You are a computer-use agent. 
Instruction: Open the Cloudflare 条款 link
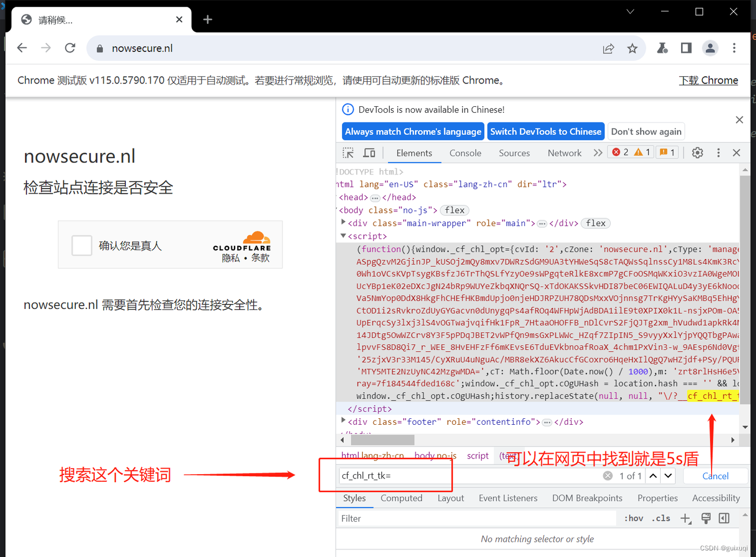tap(260, 258)
